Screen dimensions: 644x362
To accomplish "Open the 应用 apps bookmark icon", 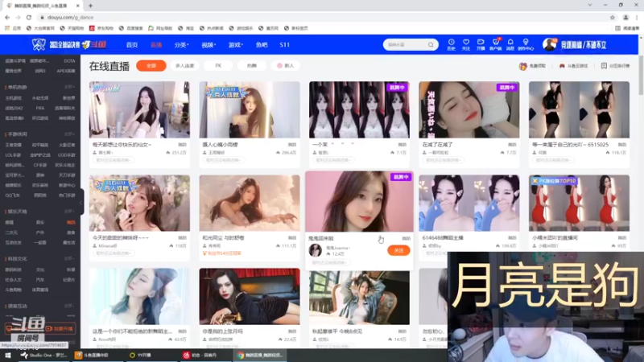I will [13, 28].
